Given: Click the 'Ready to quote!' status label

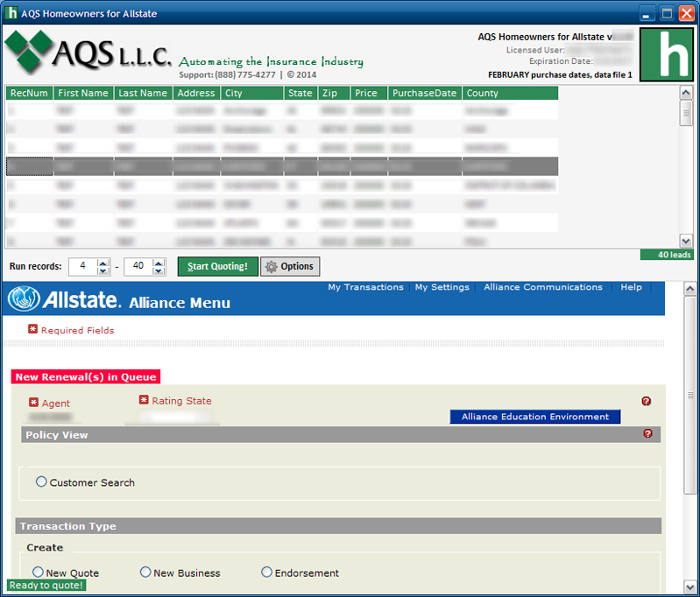Looking at the screenshot, I should (46, 585).
